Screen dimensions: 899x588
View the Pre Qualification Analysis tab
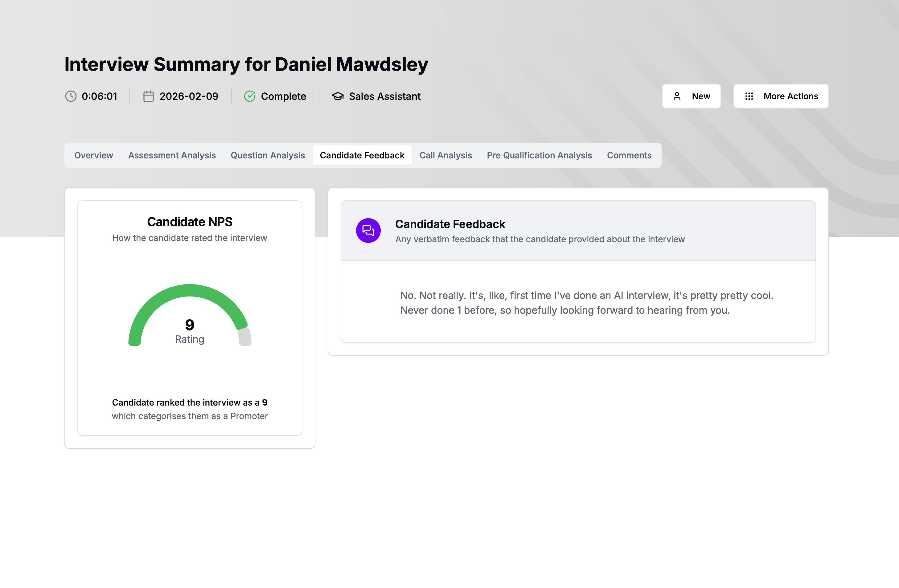[539, 155]
